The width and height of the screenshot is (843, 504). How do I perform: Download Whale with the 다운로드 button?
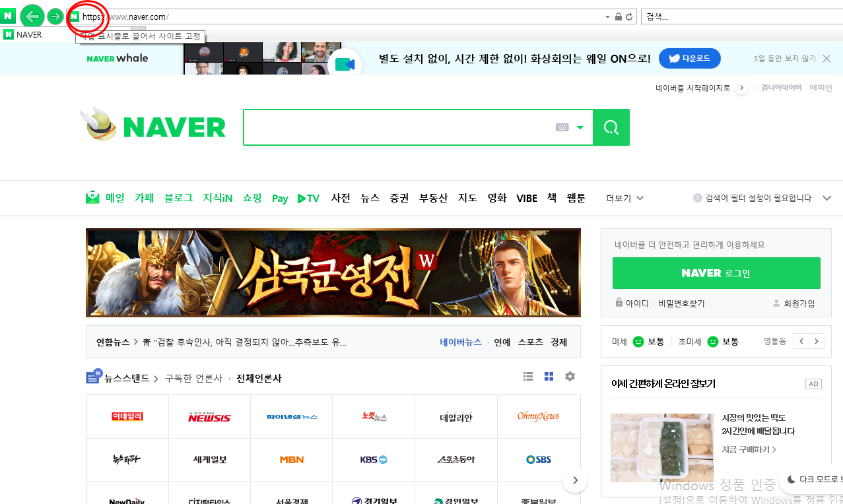[690, 58]
